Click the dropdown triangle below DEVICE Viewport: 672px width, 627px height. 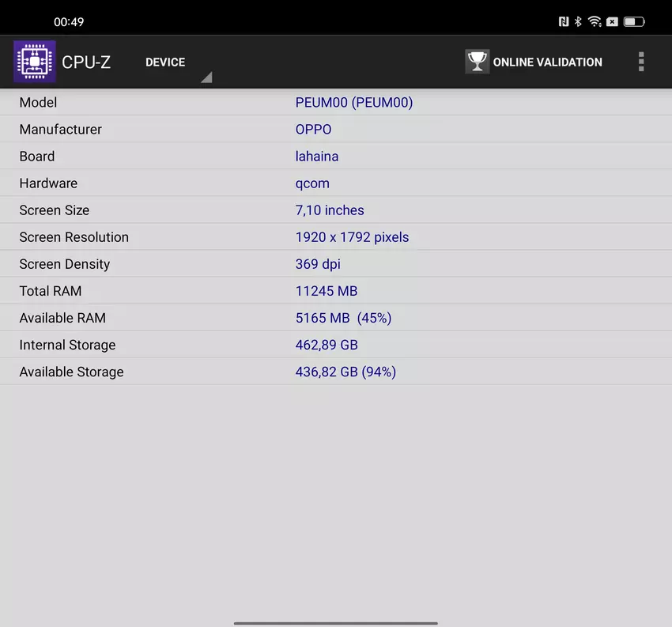[x=206, y=77]
